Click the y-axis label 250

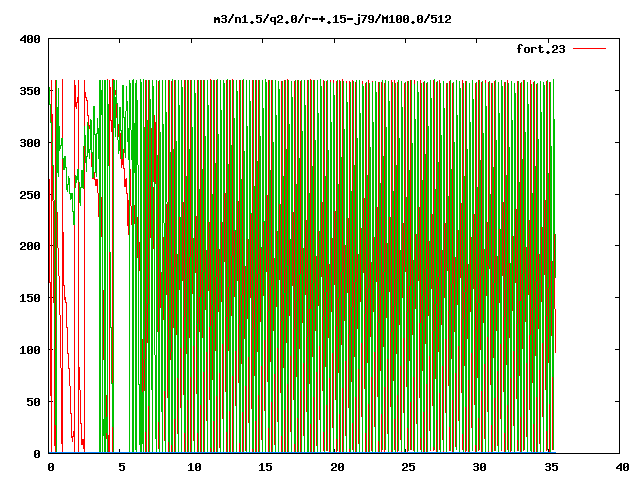point(30,195)
